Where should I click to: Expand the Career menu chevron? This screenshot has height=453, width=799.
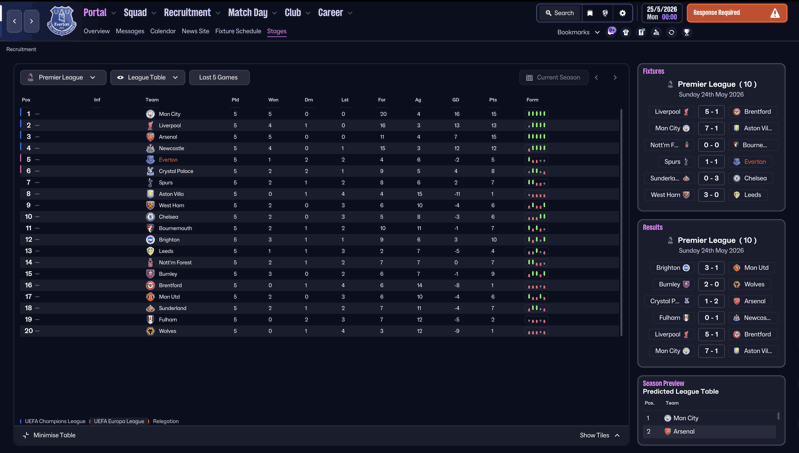pyautogui.click(x=350, y=13)
